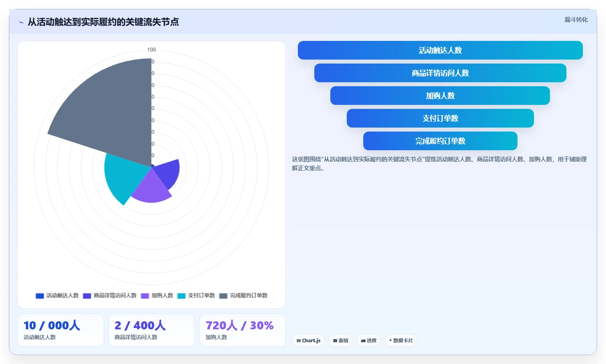Click the 720人 / 30% stat card

242,330
